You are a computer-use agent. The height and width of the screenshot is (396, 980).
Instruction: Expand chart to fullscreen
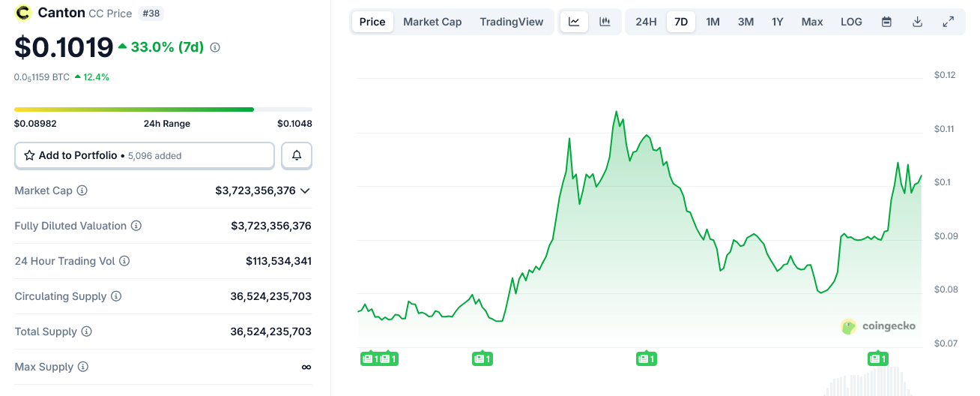948,22
